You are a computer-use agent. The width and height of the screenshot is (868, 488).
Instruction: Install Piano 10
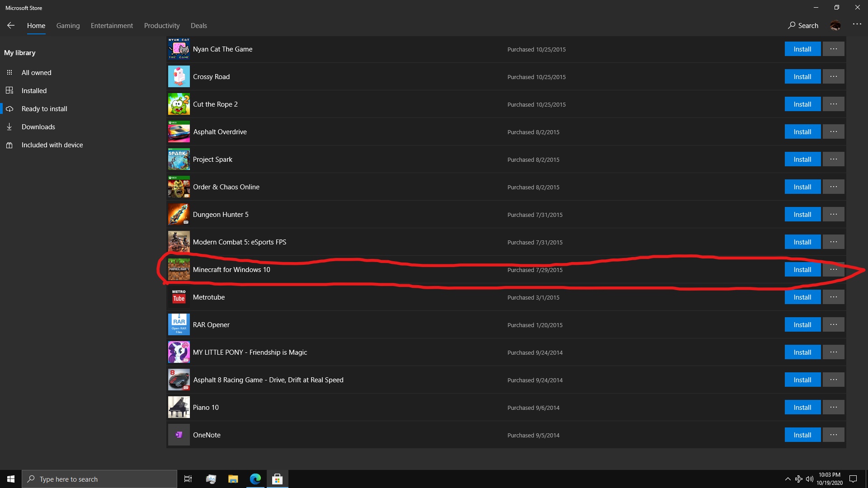pyautogui.click(x=802, y=408)
